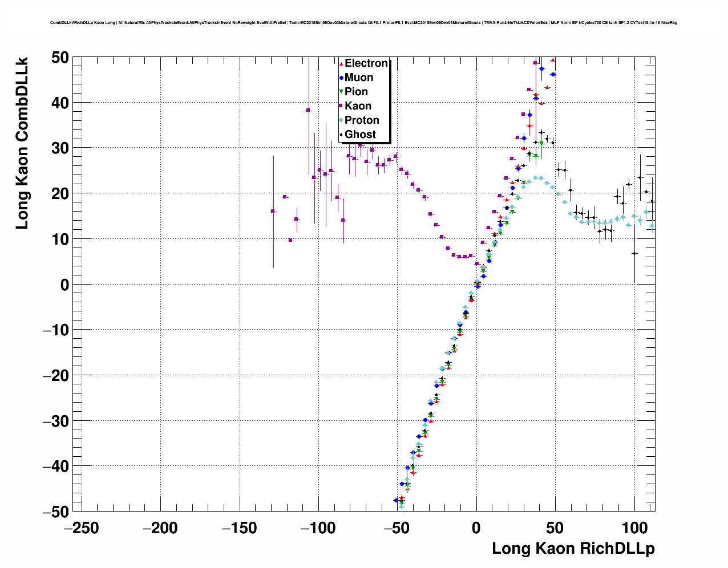
Task: Click the Long Kaon CombDLLk y-axis title
Action: click(x=22, y=143)
